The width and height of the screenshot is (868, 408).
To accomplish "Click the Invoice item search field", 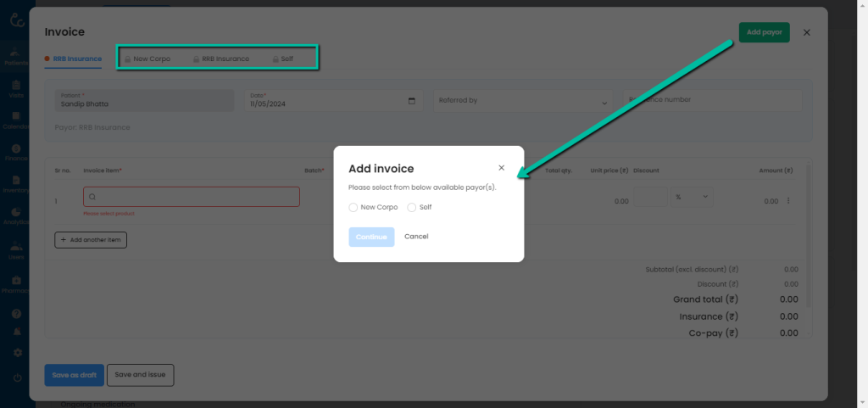I will click(192, 197).
